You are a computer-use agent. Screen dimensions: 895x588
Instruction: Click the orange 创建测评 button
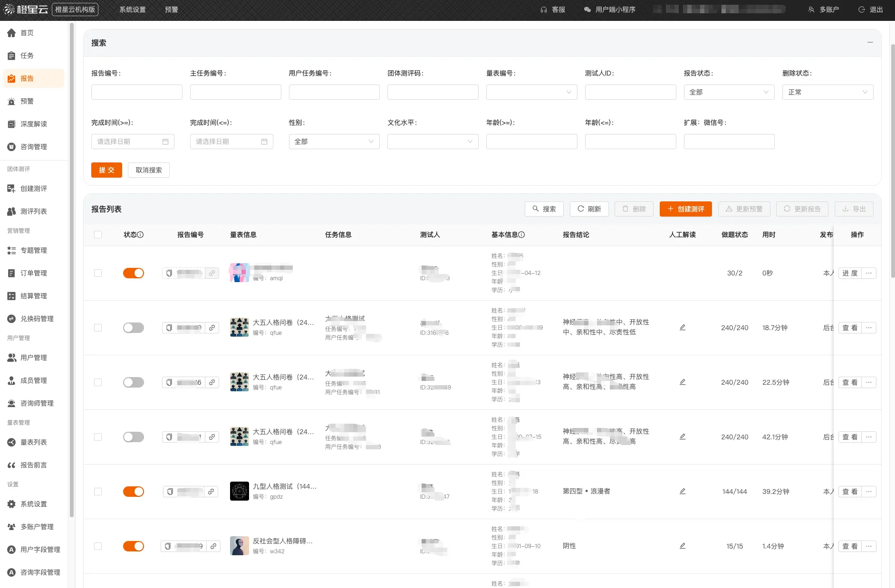tap(686, 209)
